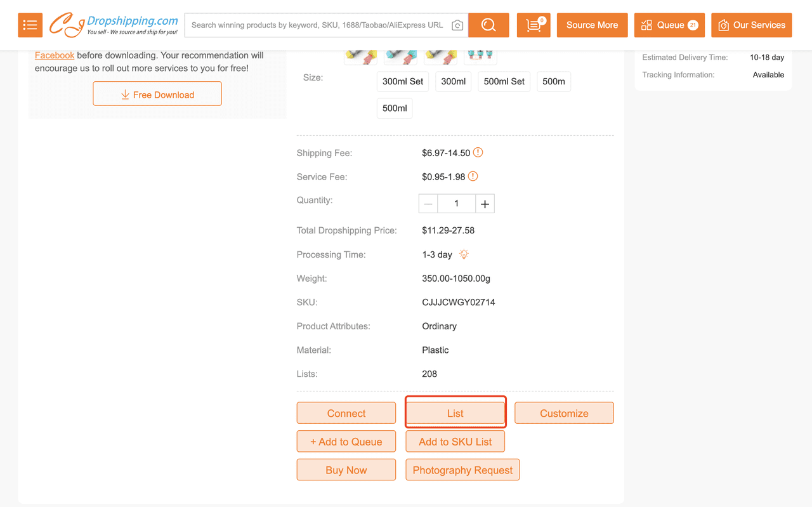Open the Queue with 21 items
This screenshot has width=812, height=507.
(x=669, y=25)
